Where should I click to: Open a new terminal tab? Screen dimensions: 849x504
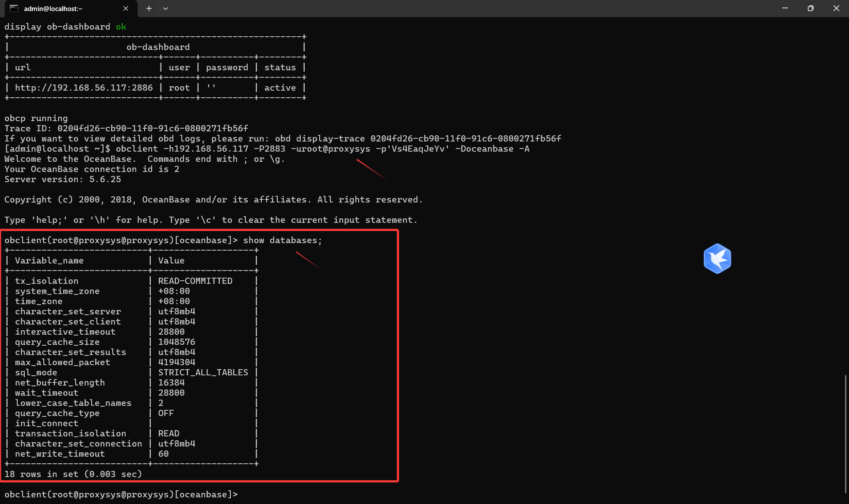pos(149,8)
